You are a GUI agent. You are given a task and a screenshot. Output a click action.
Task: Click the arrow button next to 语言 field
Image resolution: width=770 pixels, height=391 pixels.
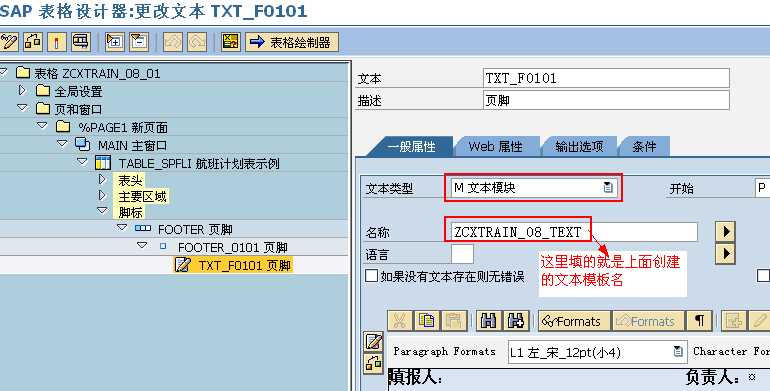pyautogui.click(x=725, y=254)
